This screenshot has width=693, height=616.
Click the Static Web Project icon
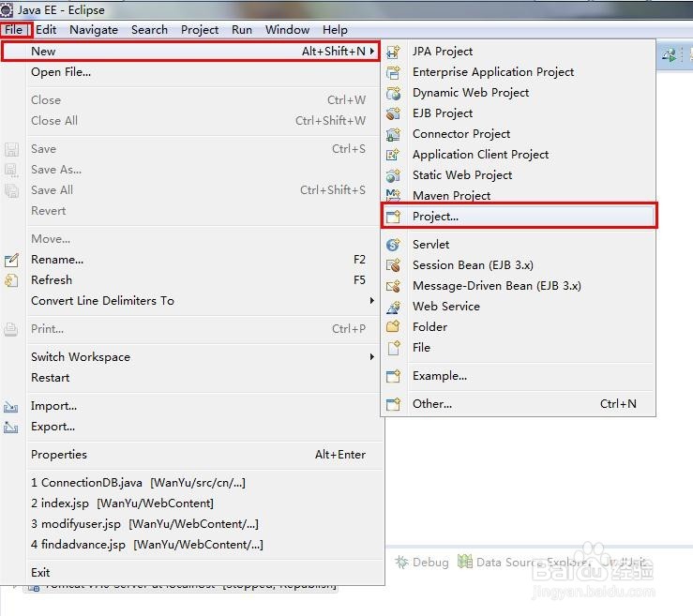pyautogui.click(x=393, y=175)
